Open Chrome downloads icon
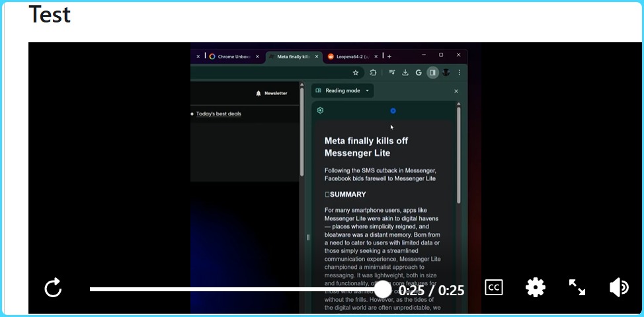The height and width of the screenshot is (317, 644). pos(405,73)
